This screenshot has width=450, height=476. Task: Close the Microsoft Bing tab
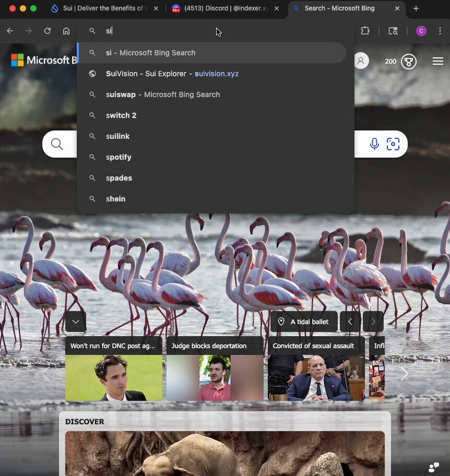397,8
